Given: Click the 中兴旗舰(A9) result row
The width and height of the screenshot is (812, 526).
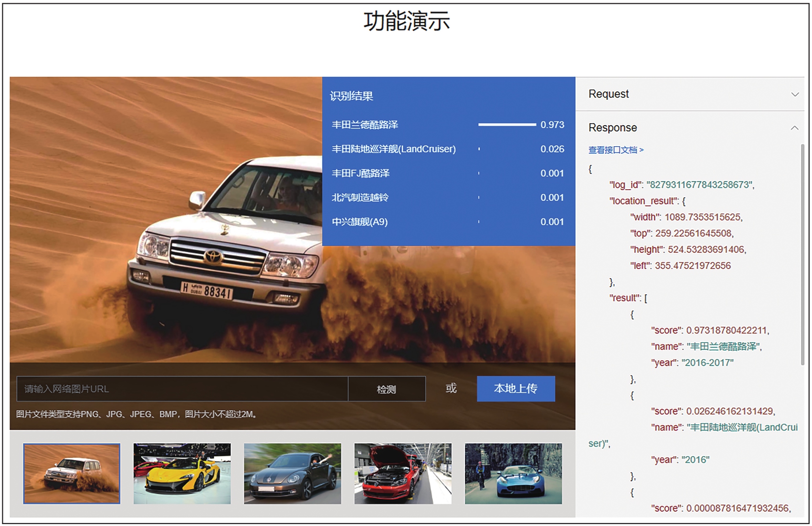Looking at the screenshot, I should tap(448, 222).
